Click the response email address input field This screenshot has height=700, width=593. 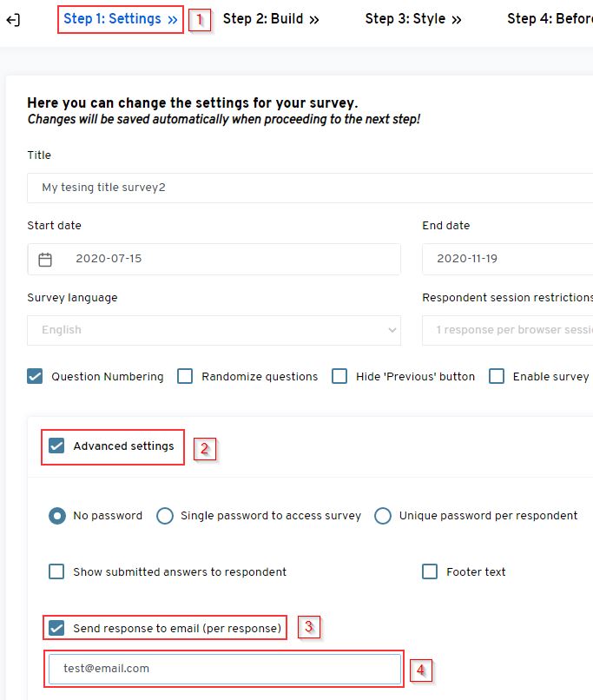[x=224, y=669]
